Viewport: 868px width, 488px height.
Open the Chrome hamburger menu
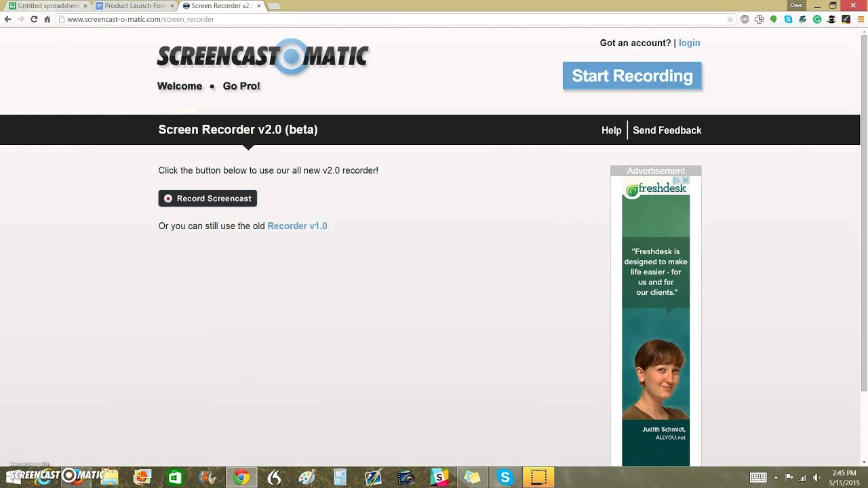click(x=861, y=20)
